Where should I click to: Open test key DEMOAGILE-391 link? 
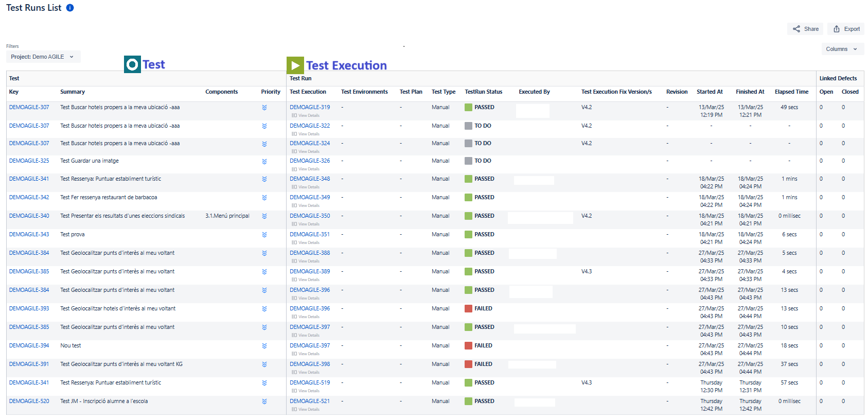pyautogui.click(x=29, y=364)
